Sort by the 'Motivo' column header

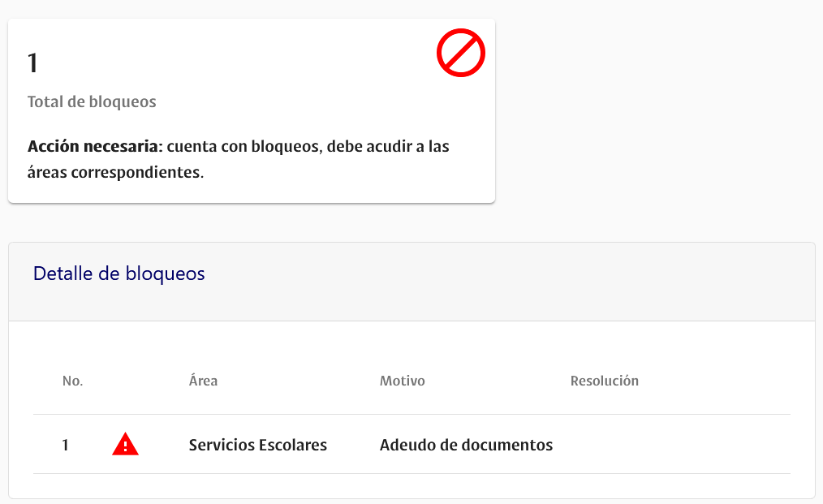pos(402,381)
